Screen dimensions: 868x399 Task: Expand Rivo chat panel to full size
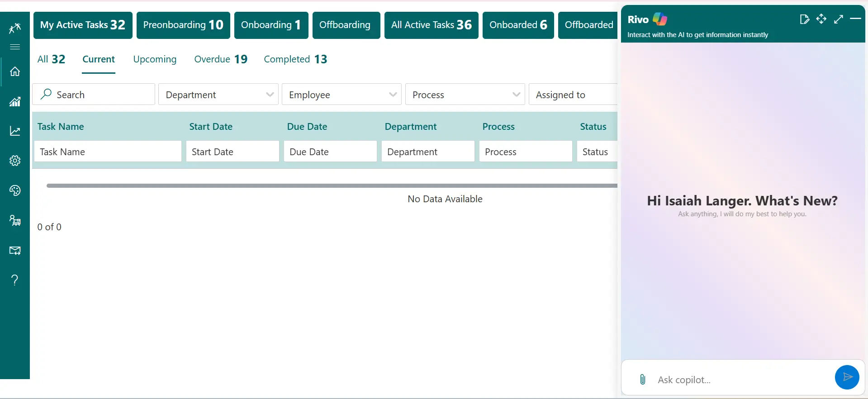coord(838,19)
